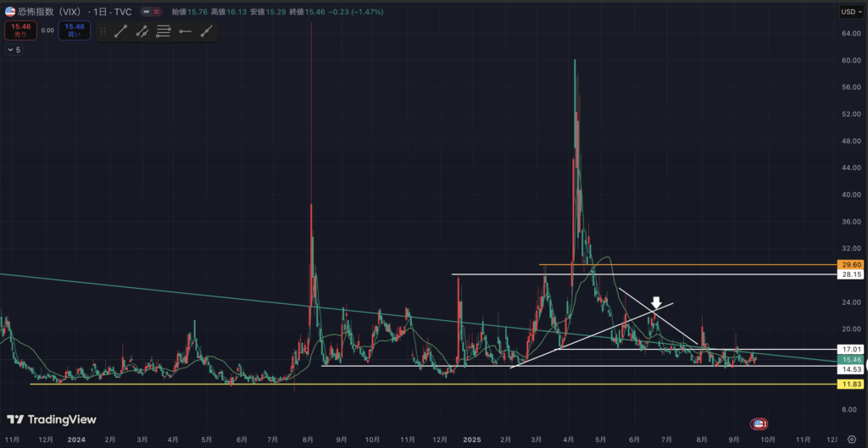
Task: Select the trend line drawing tool
Action: click(x=120, y=31)
